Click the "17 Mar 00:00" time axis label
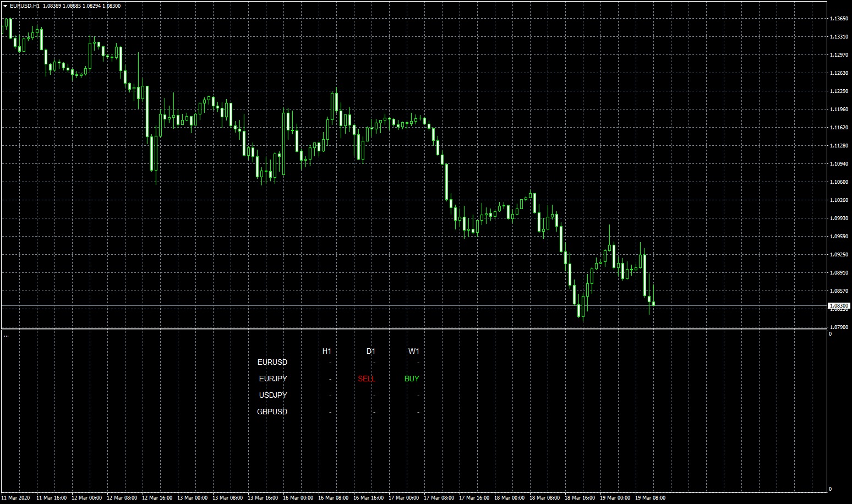The height and width of the screenshot is (504, 852). (x=403, y=498)
